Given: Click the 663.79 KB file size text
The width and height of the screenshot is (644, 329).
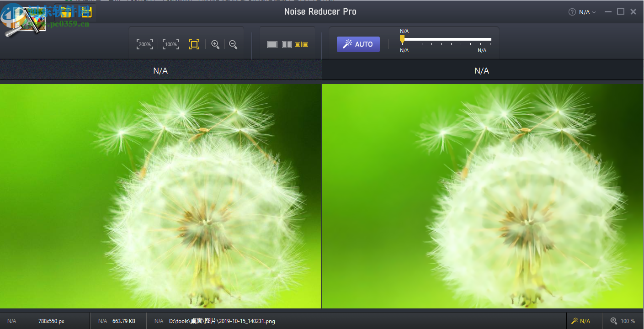Looking at the screenshot, I should coord(124,321).
